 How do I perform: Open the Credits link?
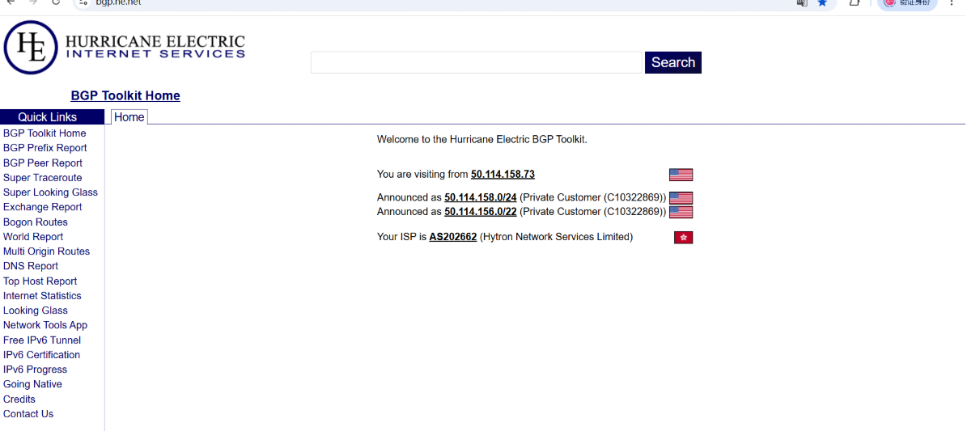pos(19,399)
